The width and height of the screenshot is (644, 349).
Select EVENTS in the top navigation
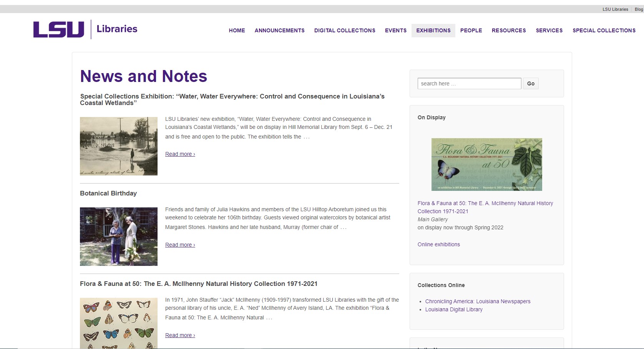click(396, 30)
